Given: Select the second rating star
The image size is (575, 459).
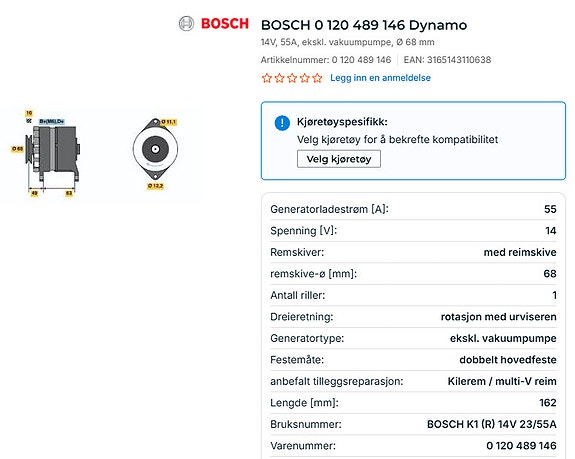Looking at the screenshot, I should (279, 78).
